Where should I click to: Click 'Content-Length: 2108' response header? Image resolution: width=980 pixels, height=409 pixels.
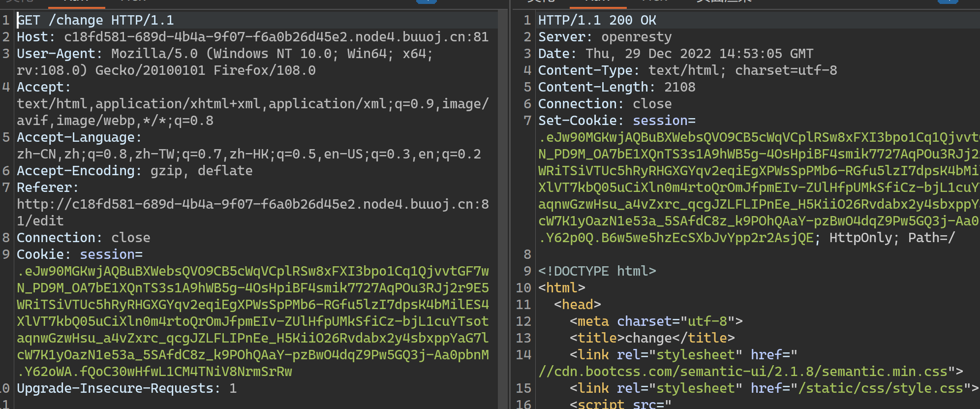pos(616,87)
